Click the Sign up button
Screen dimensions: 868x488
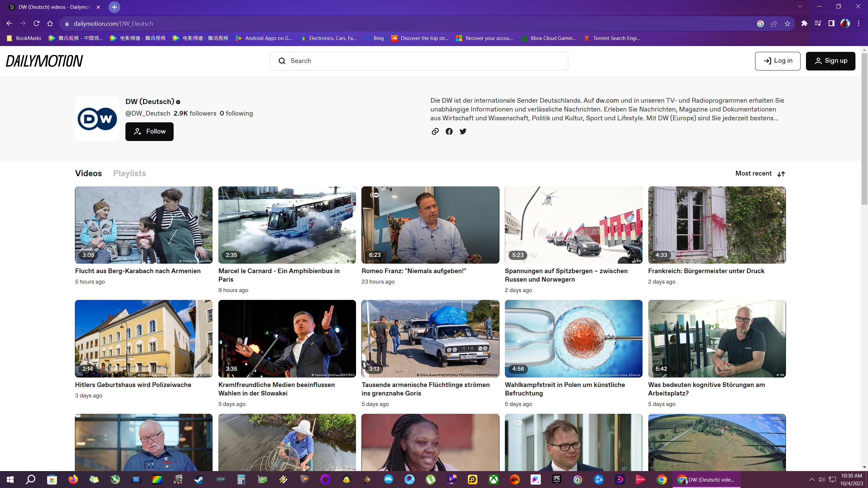pos(830,60)
